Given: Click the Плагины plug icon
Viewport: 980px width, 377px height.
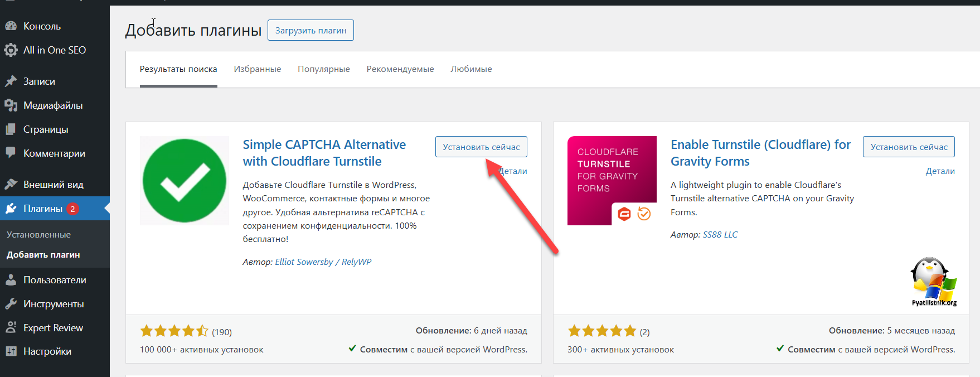Looking at the screenshot, I should (11, 209).
